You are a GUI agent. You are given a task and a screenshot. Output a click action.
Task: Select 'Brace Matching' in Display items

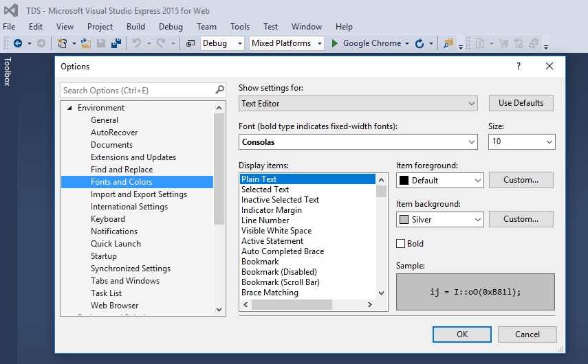point(270,293)
